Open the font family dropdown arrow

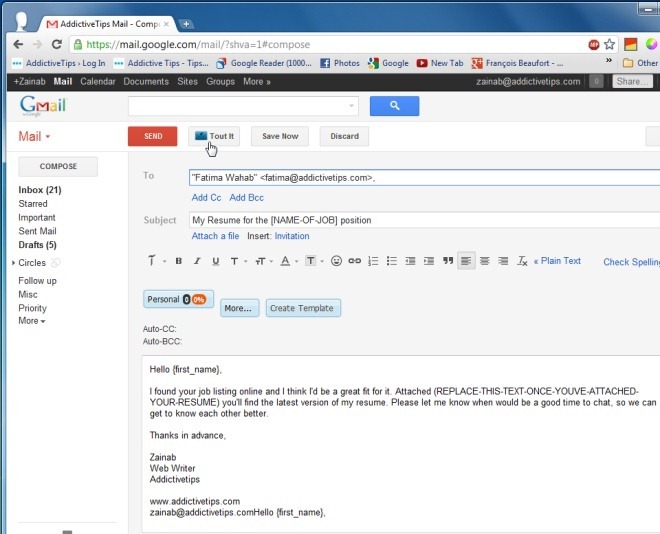pos(246,261)
